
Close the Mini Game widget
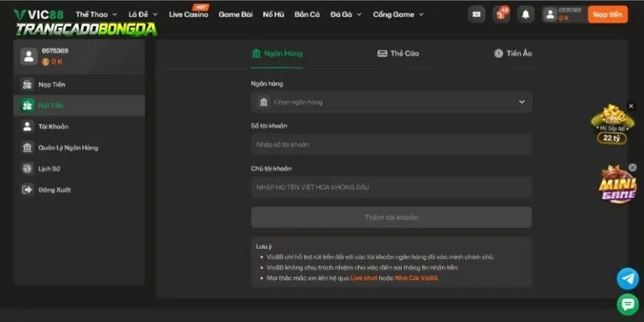632,168
